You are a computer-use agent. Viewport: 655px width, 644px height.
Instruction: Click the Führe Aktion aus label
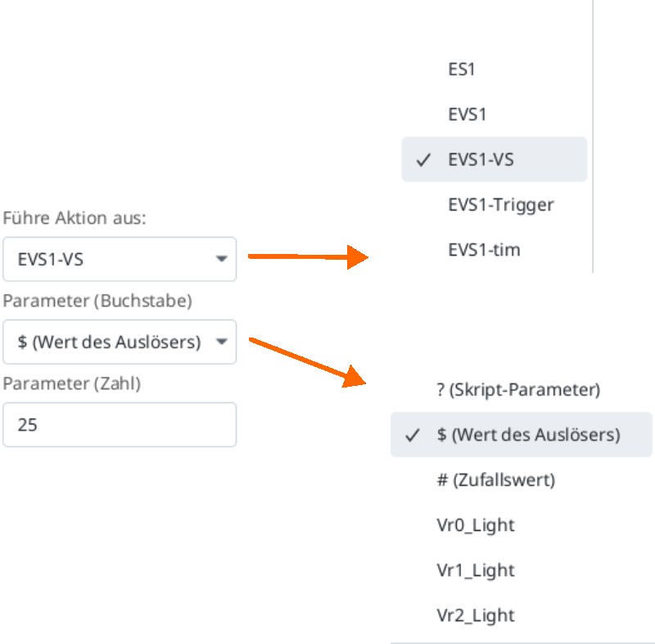pyautogui.click(x=75, y=218)
